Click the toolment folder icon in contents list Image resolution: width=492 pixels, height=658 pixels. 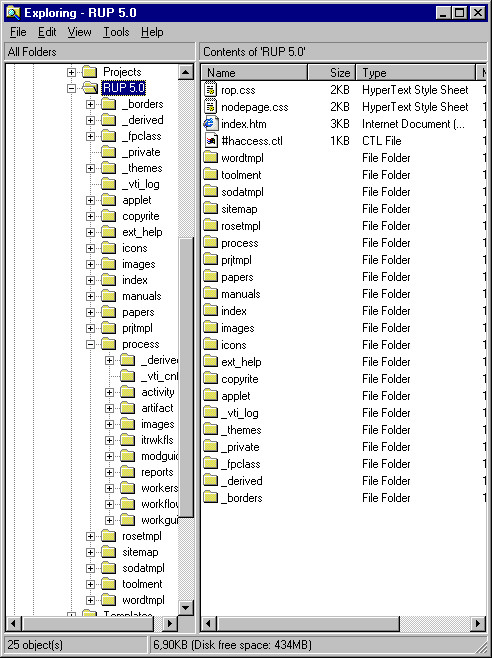pos(211,174)
